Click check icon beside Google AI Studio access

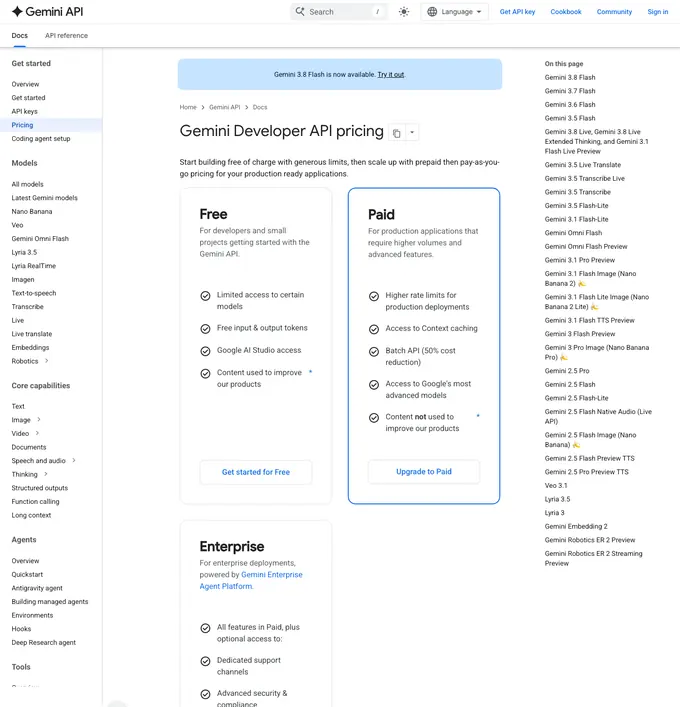pyautogui.click(x=205, y=351)
